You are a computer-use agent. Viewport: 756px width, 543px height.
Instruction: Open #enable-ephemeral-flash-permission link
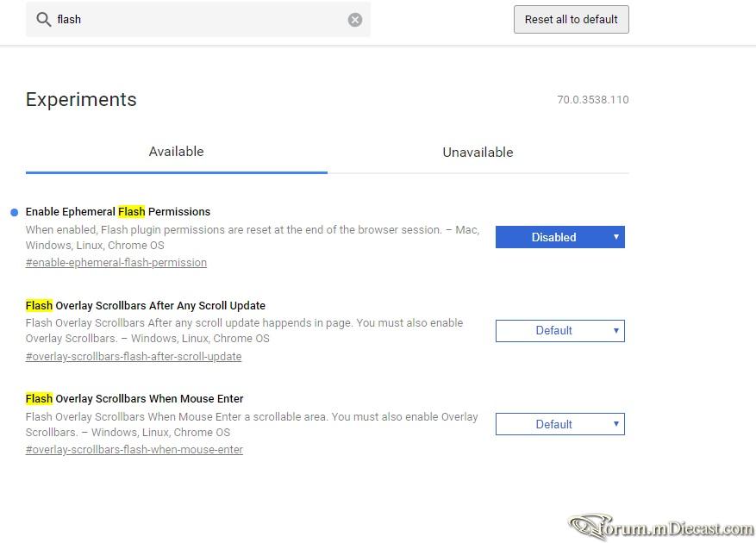(116, 263)
